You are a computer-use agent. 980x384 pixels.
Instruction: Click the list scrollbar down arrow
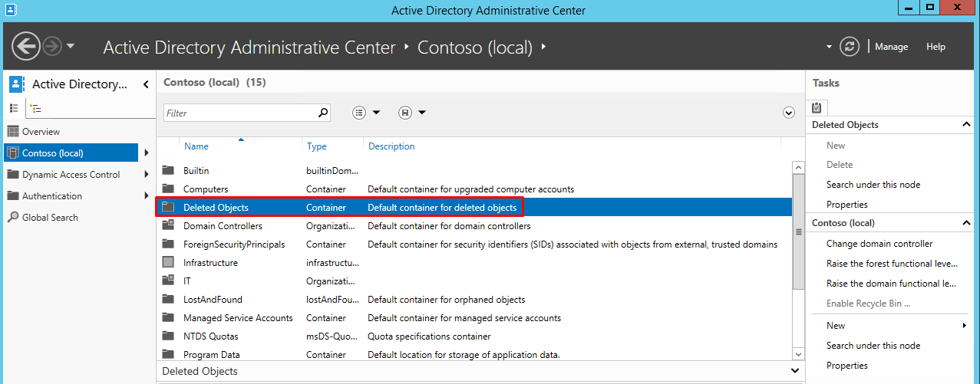click(798, 353)
